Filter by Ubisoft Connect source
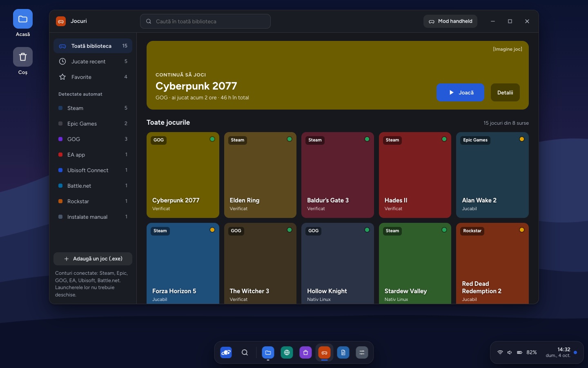The width and height of the screenshot is (588, 368). point(93,170)
